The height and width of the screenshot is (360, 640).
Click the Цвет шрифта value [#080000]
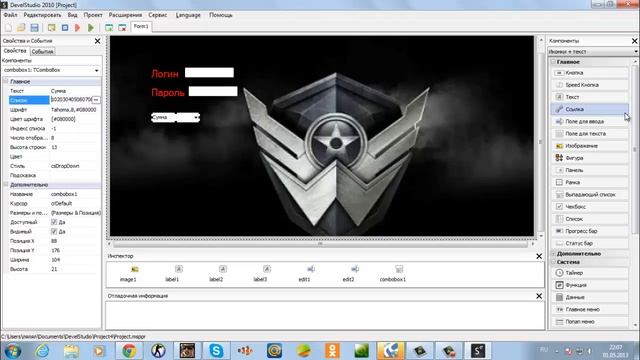tap(63, 119)
